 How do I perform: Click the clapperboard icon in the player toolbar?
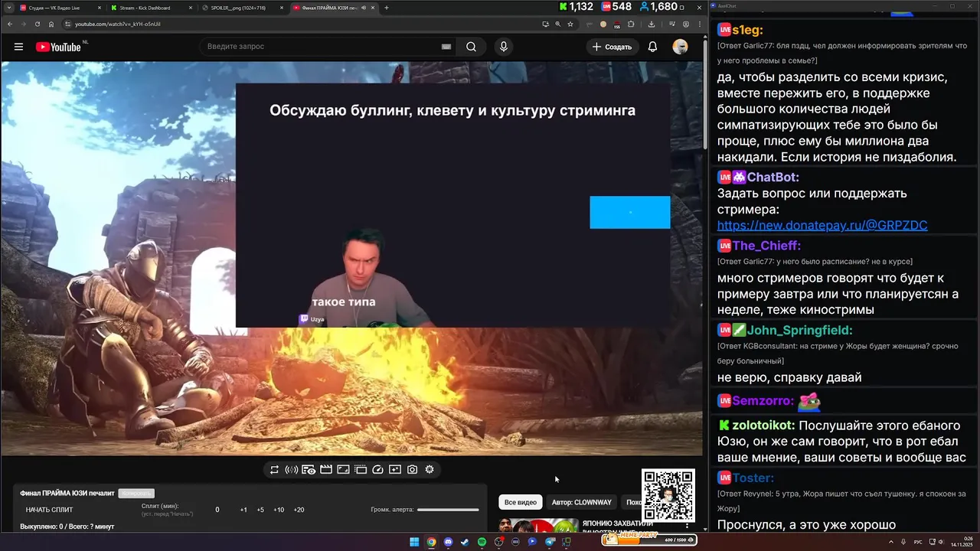[x=326, y=470]
